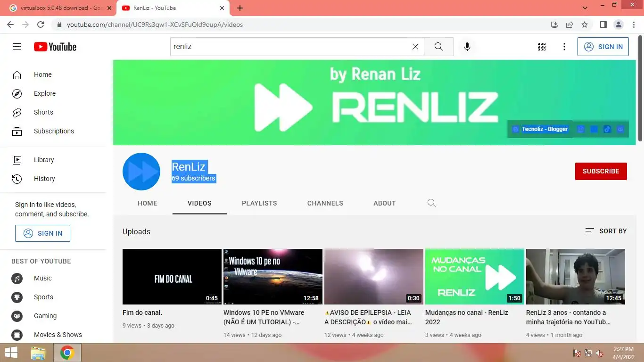Click browser back arrow
Viewport: 644px width, 362px height.
tap(10, 25)
